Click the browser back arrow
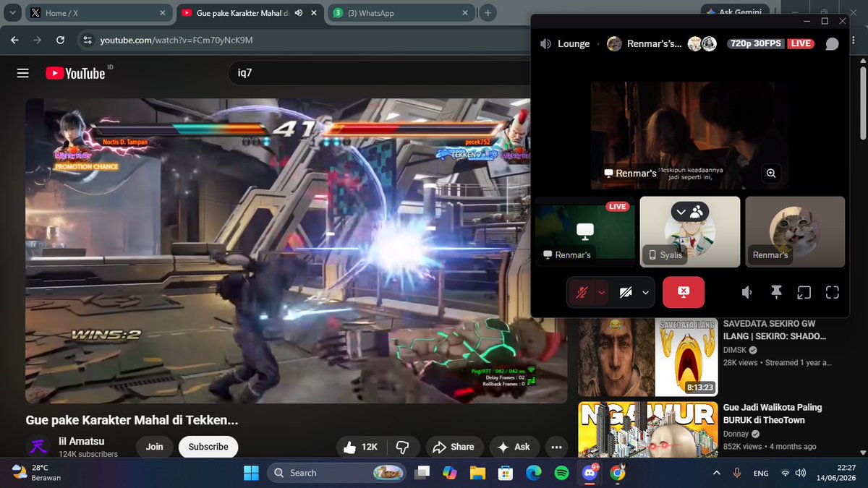 point(14,40)
